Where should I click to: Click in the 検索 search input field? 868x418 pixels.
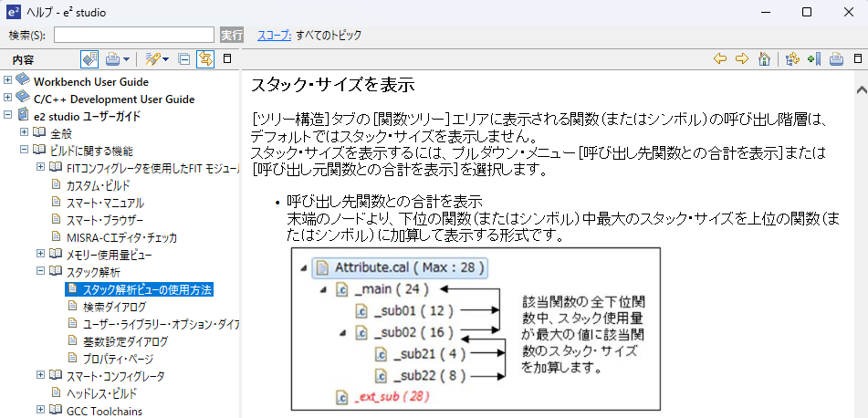tap(134, 36)
